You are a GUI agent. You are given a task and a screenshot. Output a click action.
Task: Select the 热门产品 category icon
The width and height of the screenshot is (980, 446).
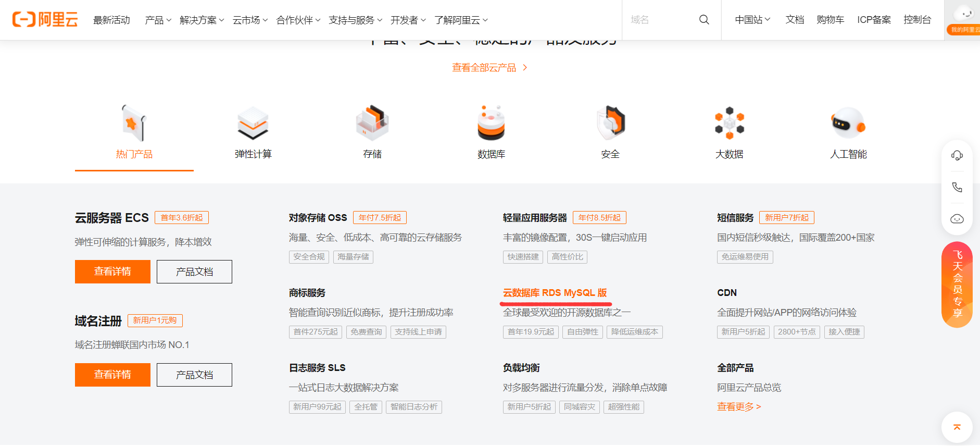click(x=134, y=123)
